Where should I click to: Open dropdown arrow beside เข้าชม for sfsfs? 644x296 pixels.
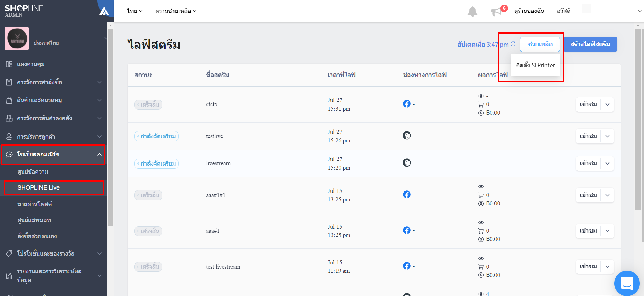[607, 104]
